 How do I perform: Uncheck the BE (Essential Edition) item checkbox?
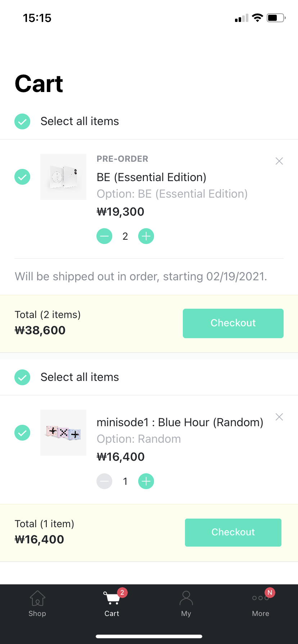pos(22,177)
